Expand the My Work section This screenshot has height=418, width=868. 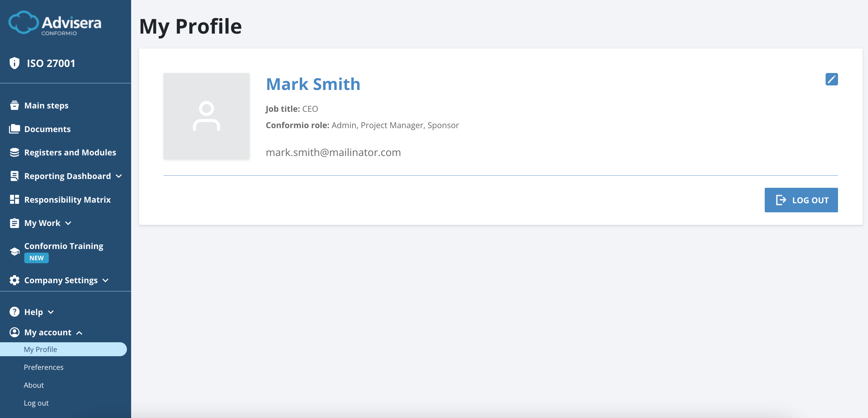tap(69, 223)
